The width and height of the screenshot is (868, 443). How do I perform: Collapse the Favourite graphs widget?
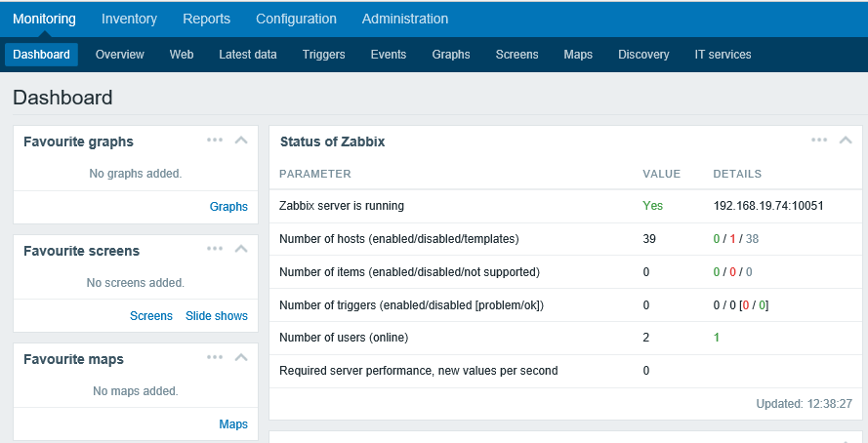coord(241,140)
